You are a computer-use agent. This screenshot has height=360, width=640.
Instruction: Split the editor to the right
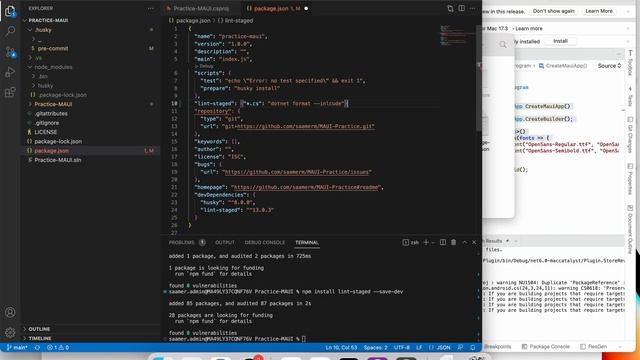tap(461, 8)
